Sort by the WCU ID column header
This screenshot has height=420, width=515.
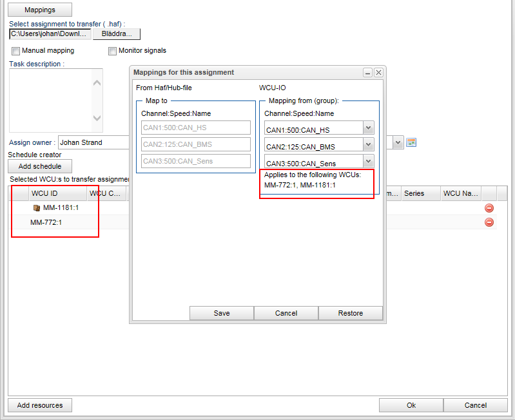pos(44,193)
